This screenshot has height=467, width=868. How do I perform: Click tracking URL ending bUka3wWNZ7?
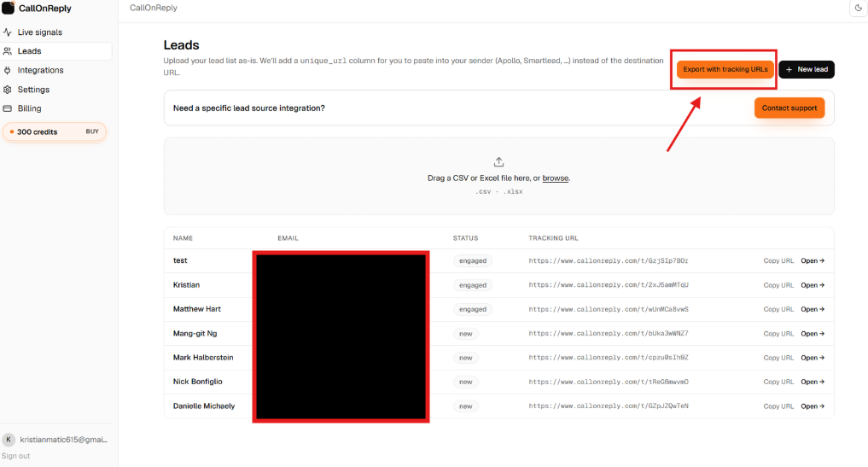point(609,334)
